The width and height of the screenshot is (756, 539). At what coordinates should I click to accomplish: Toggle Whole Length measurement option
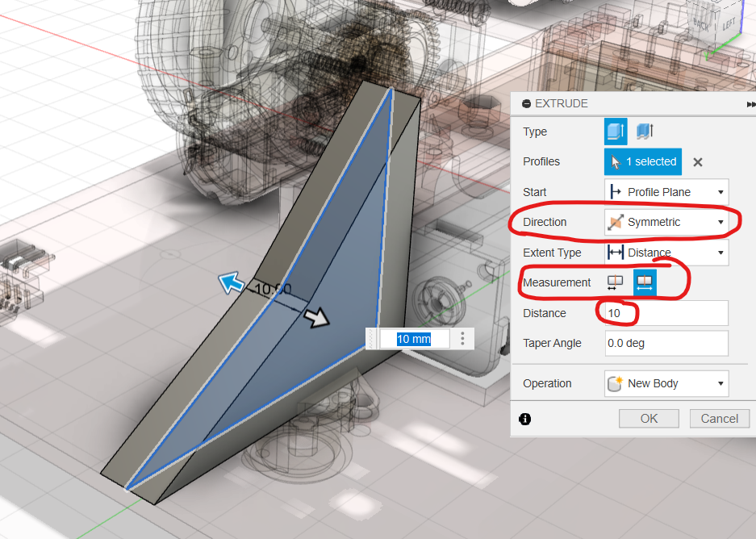tap(644, 282)
